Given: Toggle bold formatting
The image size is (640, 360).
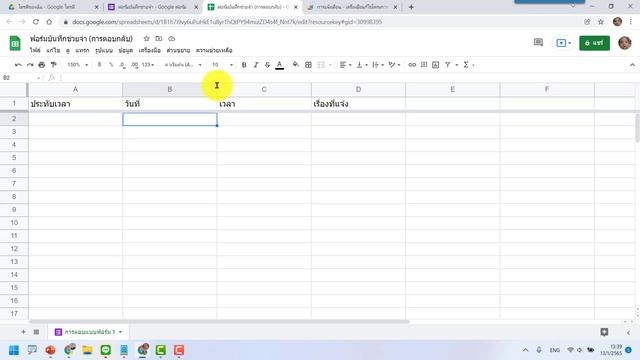Looking at the screenshot, I should pyautogui.click(x=244, y=65).
